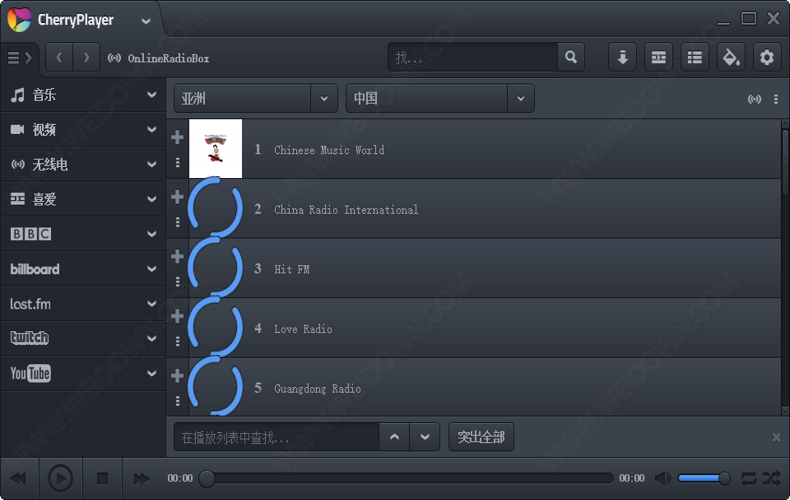This screenshot has height=500, width=790.
Task: Open the CherryPlayer logo menu
Action: (19, 20)
